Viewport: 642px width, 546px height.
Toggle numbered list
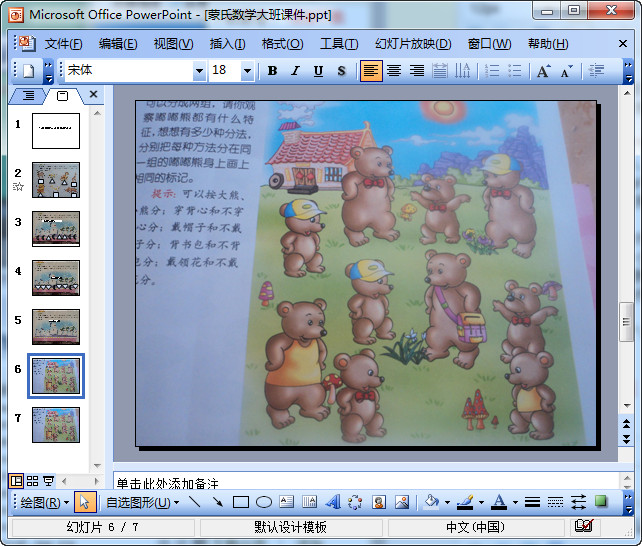[492, 71]
